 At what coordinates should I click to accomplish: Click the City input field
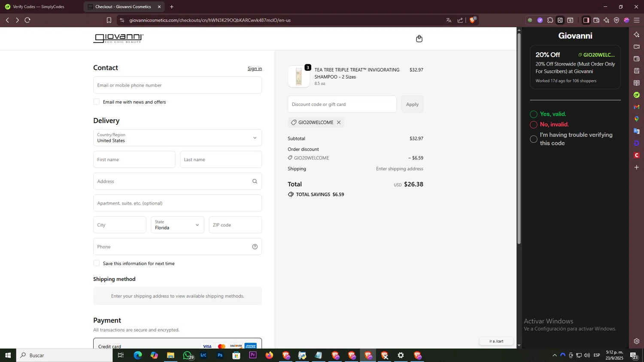[x=120, y=225]
